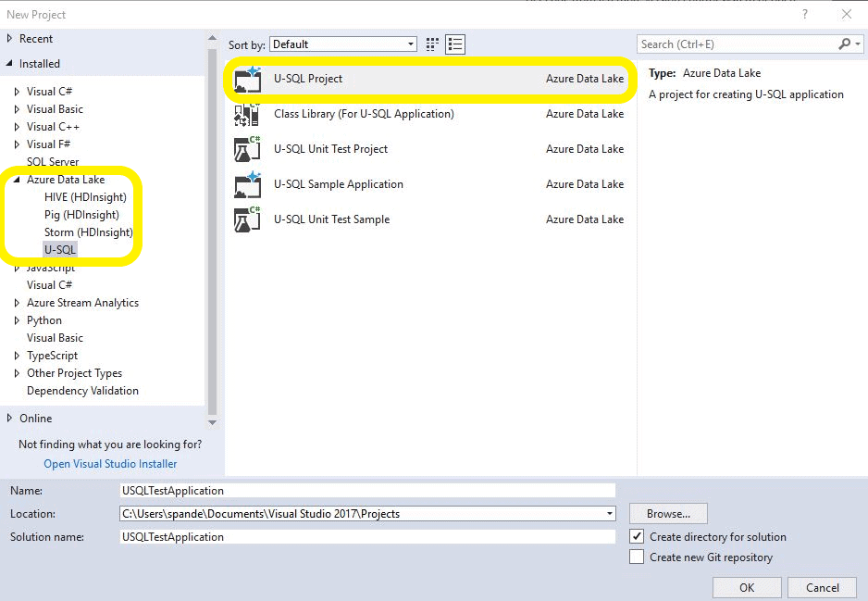The image size is (868, 601).
Task: Select the second Visual Basic node under JavaScript
Action: click(x=55, y=338)
